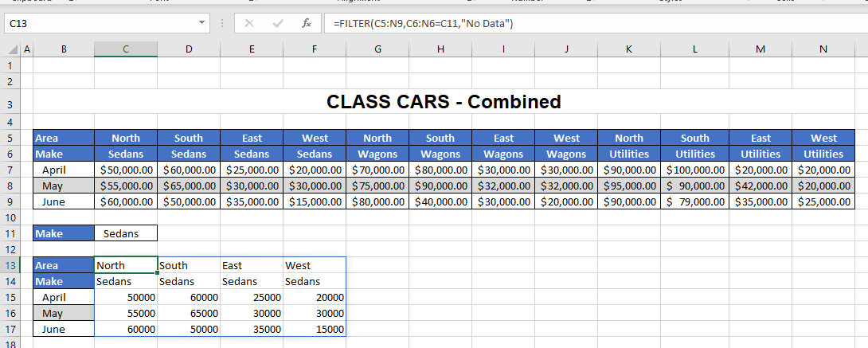This screenshot has height=348, width=868.
Task: Click inside the Name Box showing C13
Action: 96,24
